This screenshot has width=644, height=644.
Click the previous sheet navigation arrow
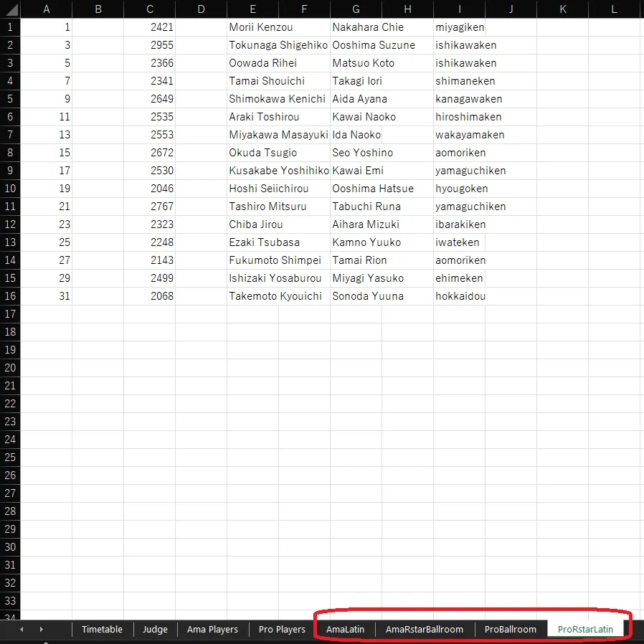point(22,629)
